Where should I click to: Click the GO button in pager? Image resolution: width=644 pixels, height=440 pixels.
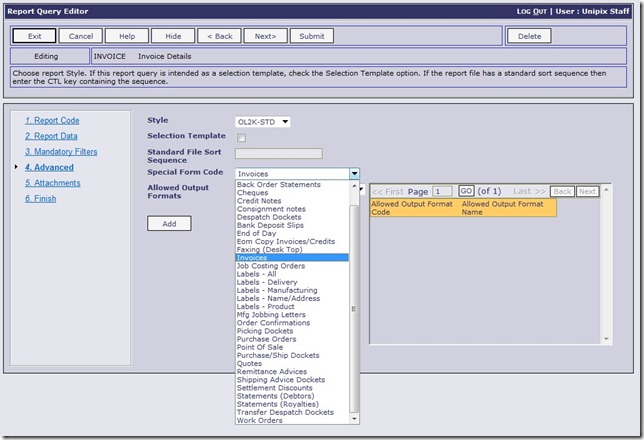pyautogui.click(x=466, y=191)
